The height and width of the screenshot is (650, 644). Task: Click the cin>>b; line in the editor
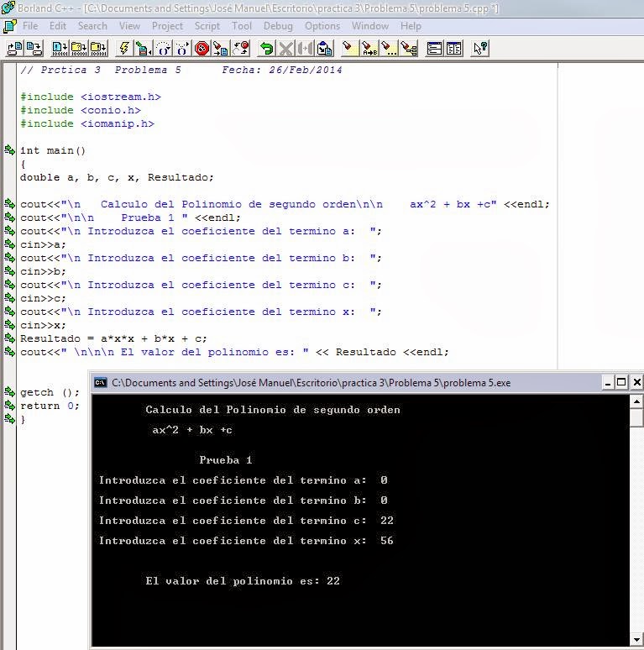click(43, 271)
